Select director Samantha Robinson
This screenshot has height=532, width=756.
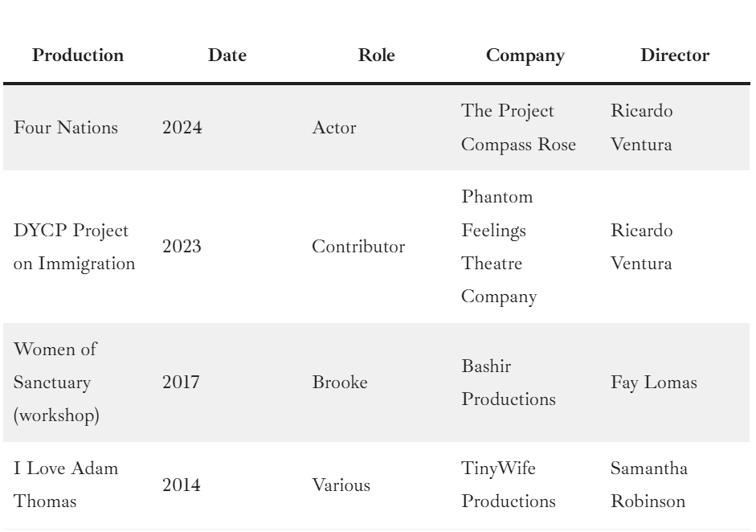pos(648,485)
